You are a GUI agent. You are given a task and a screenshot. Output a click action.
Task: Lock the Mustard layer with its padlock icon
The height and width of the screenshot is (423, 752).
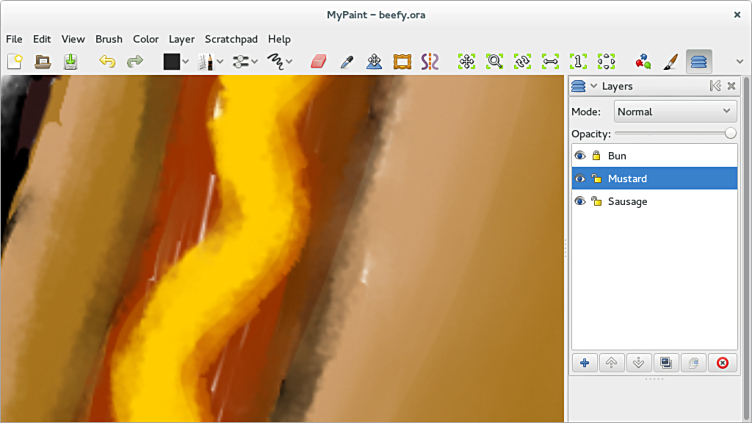coord(596,179)
